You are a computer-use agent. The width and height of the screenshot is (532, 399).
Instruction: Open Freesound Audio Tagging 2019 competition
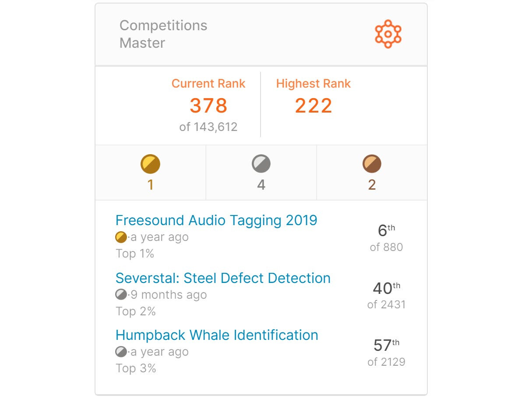pyautogui.click(x=216, y=220)
